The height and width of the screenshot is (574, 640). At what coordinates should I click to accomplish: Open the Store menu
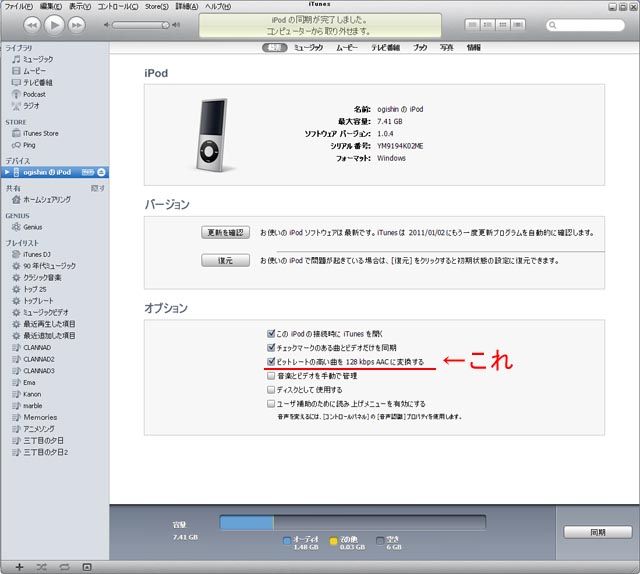(x=157, y=6)
